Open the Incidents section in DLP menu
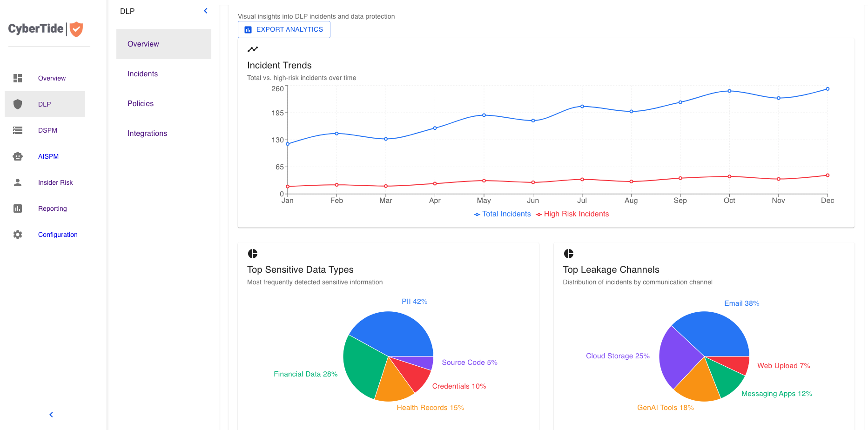This screenshot has width=868, height=430. click(x=142, y=74)
